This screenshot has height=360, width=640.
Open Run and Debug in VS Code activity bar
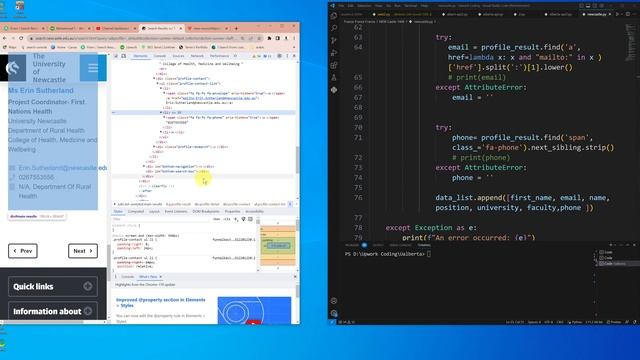click(x=334, y=53)
